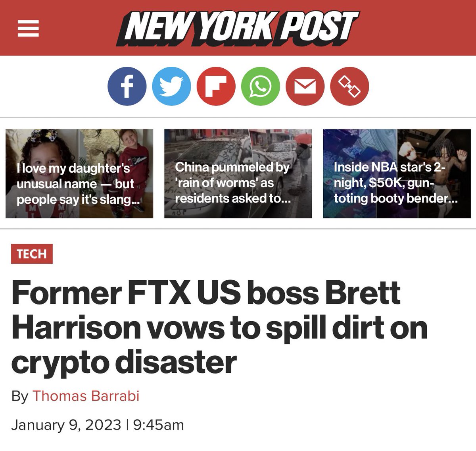Click the January 9, 2023 publish date
Screen dimensions: 476x451
[66, 425]
